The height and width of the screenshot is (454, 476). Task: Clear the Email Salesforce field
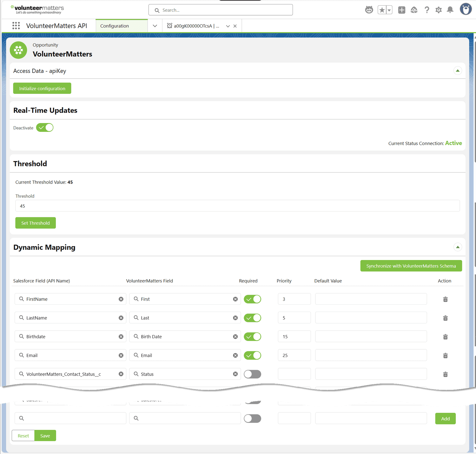click(x=121, y=355)
